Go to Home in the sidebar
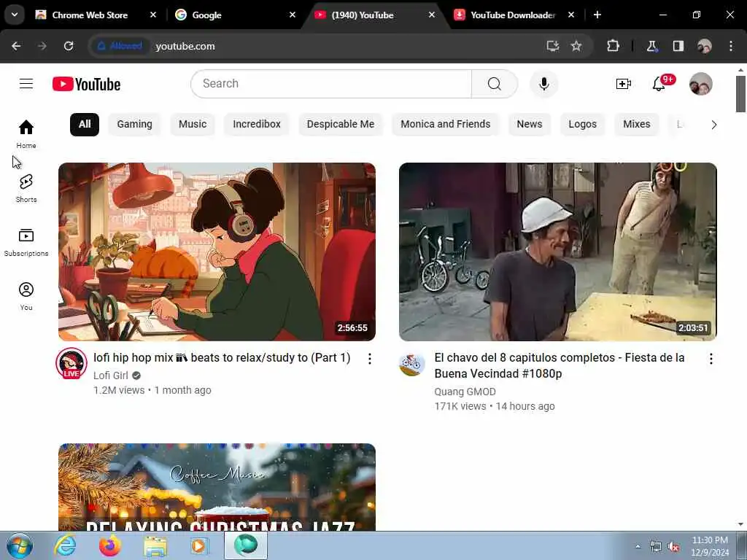Screen dimensions: 747x560 (x=26, y=134)
